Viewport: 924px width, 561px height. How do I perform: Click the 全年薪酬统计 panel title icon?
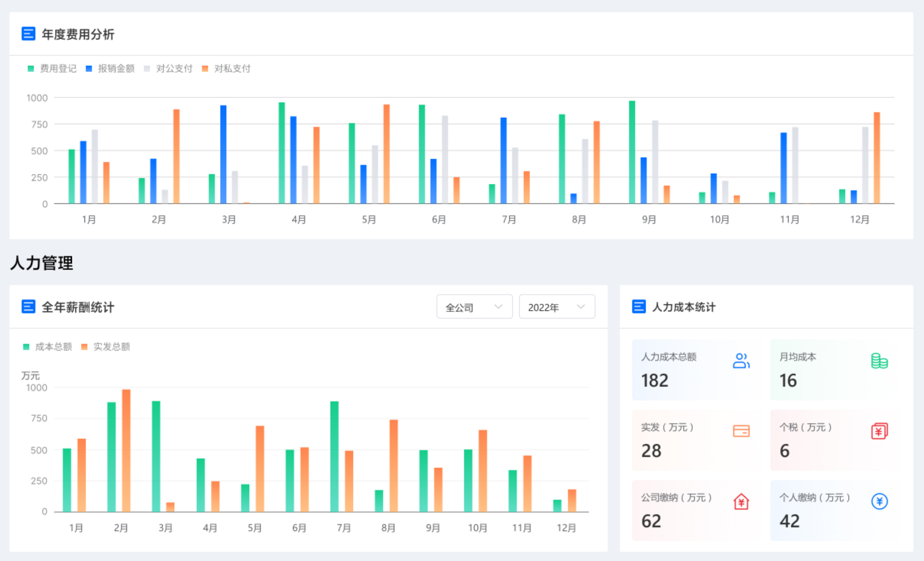click(x=29, y=307)
